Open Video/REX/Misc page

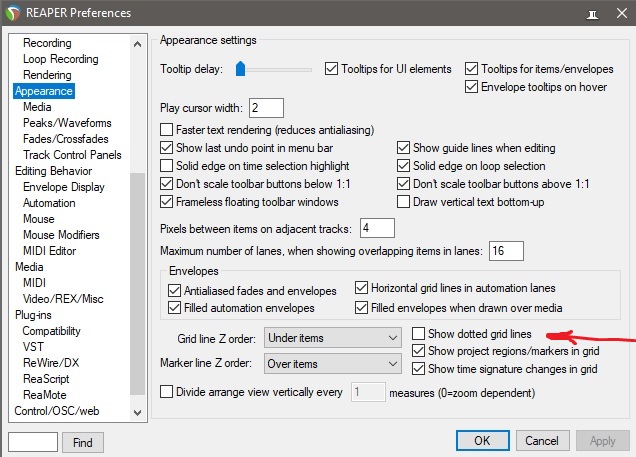[63, 299]
